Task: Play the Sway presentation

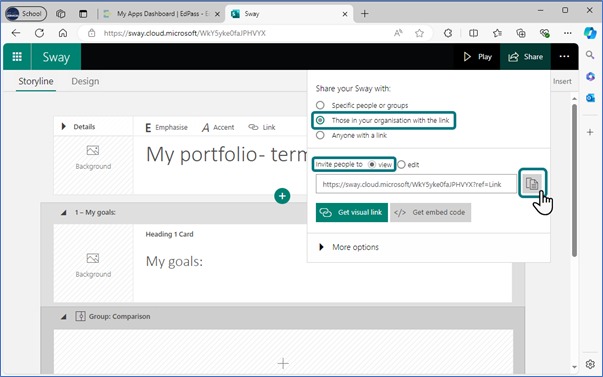Action: click(x=477, y=57)
